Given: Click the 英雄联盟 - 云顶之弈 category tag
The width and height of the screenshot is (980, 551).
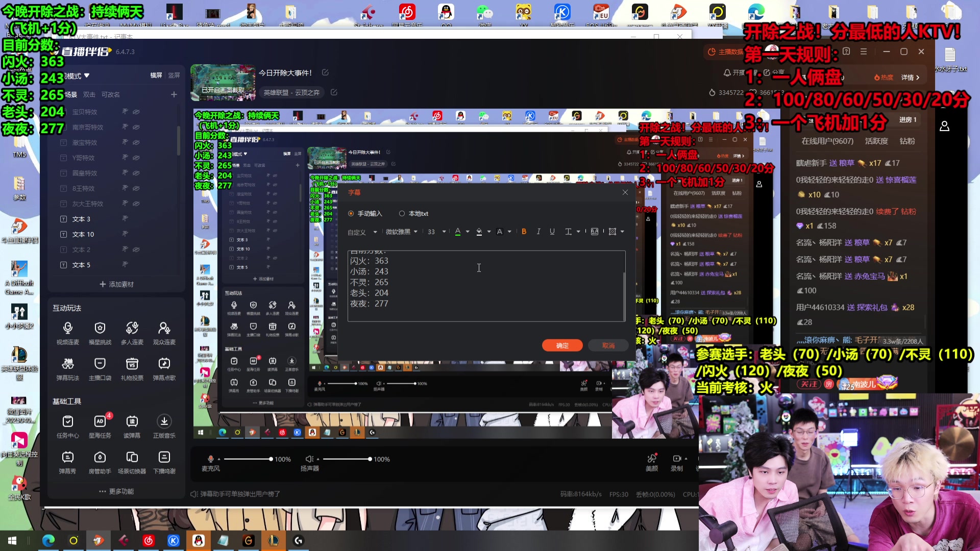Looking at the screenshot, I should pyautogui.click(x=291, y=92).
